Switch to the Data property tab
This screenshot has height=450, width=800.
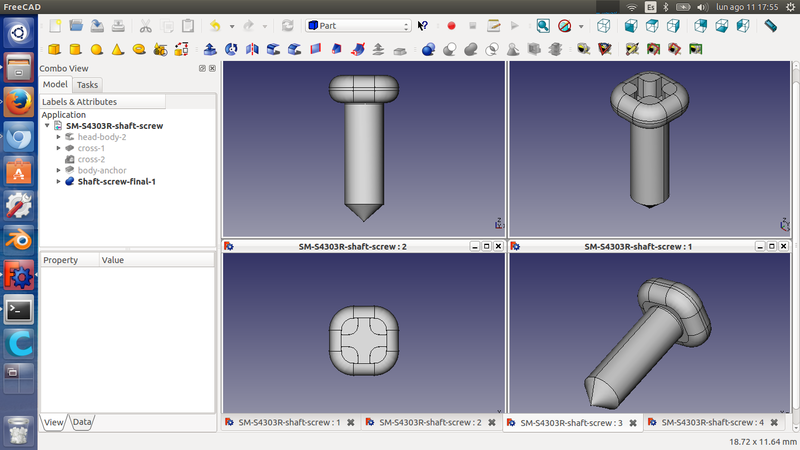[x=82, y=422]
